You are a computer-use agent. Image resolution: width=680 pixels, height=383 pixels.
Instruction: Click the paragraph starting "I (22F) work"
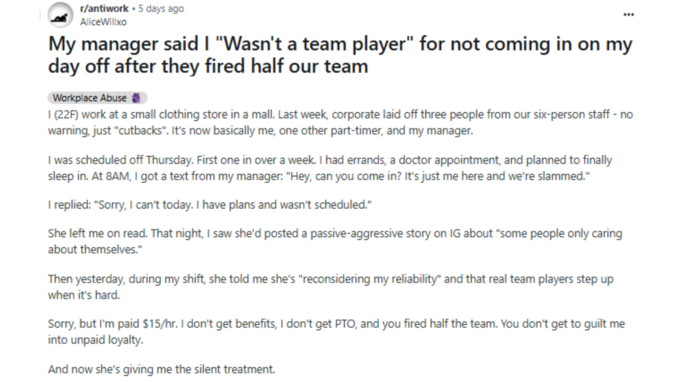tap(340, 122)
